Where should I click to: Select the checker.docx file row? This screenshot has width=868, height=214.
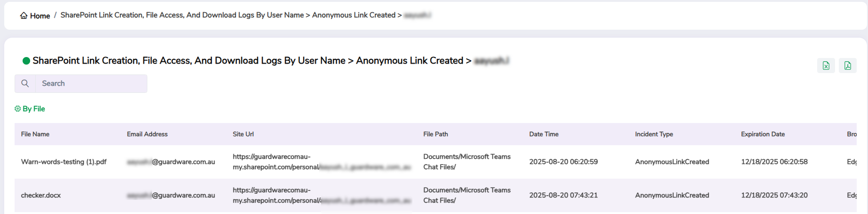[x=41, y=195]
